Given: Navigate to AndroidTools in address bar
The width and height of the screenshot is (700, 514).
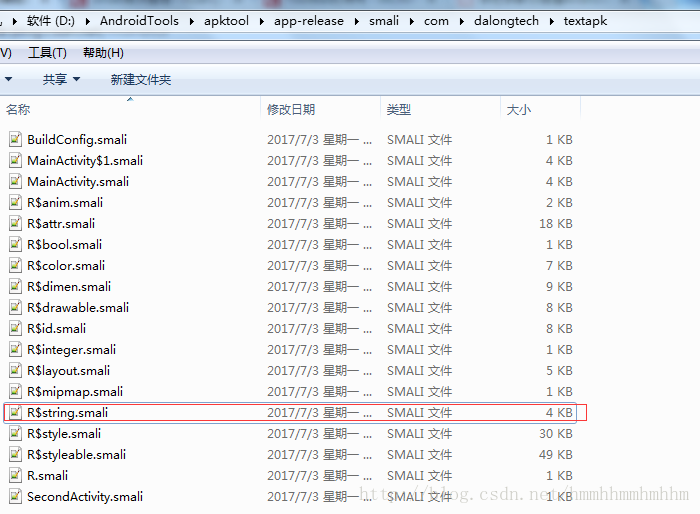Looking at the screenshot, I should click(x=139, y=21).
